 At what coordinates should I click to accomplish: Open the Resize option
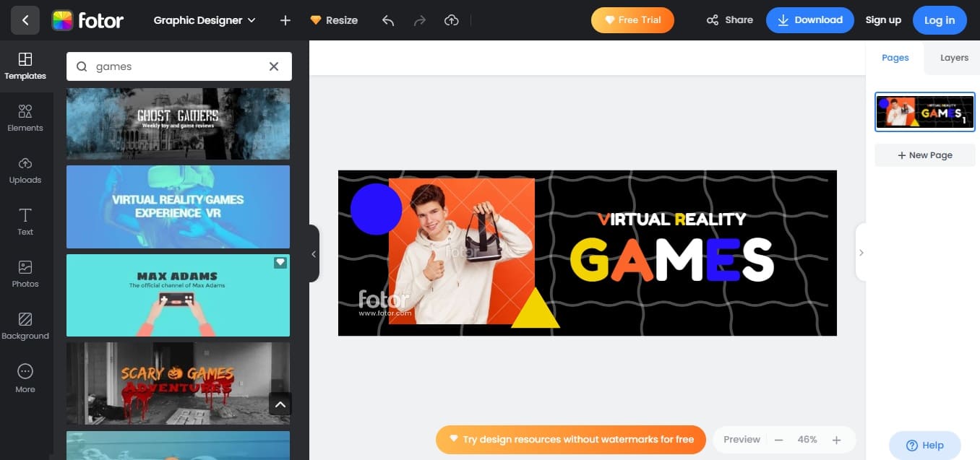pyautogui.click(x=334, y=20)
